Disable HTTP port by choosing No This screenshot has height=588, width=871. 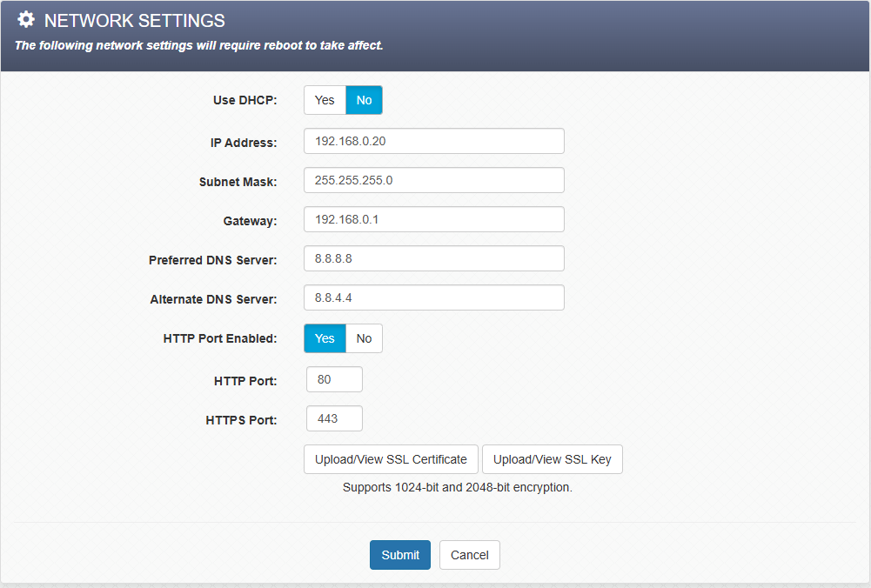pos(364,338)
